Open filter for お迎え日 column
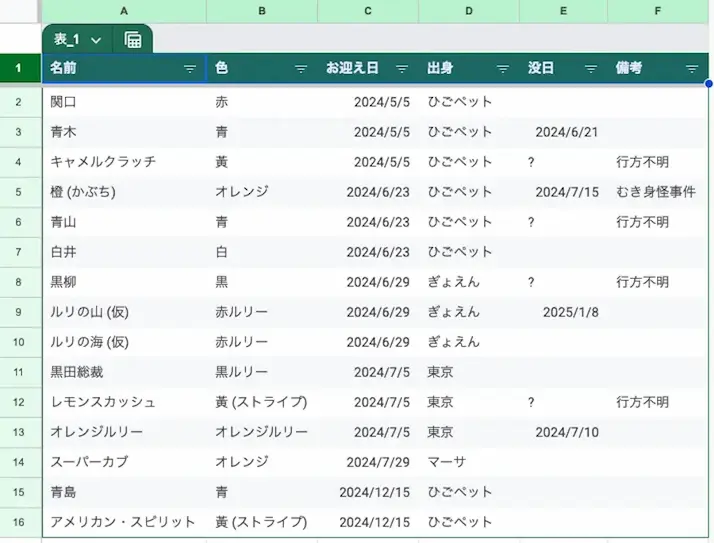 [x=402, y=69]
